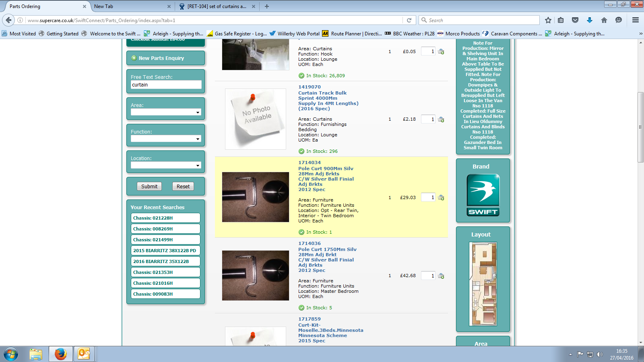This screenshot has height=362, width=644.
Task: Open recent search Chassis: 008269H
Action: tap(165, 229)
